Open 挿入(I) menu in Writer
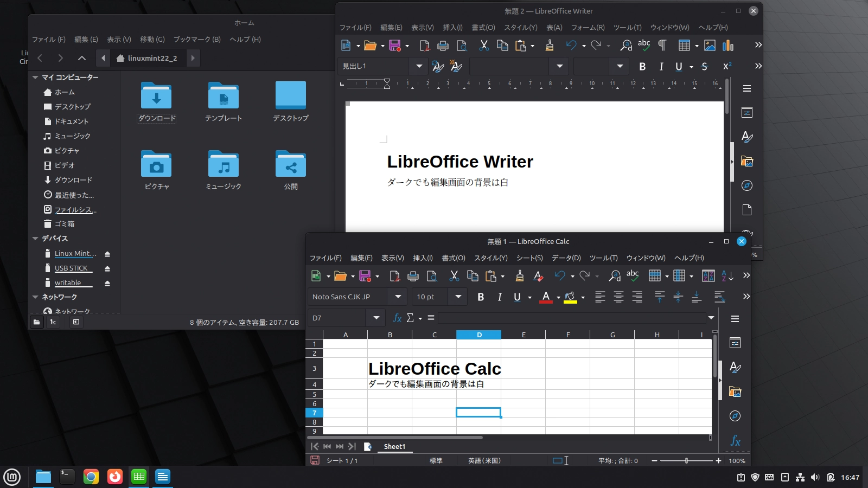The image size is (868, 488). click(452, 27)
